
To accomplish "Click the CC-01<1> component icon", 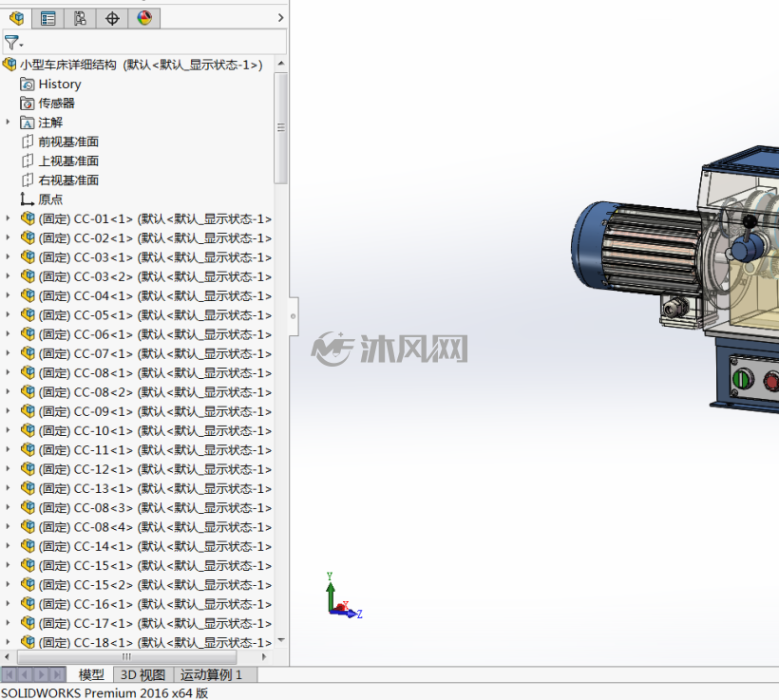I will pyautogui.click(x=28, y=218).
